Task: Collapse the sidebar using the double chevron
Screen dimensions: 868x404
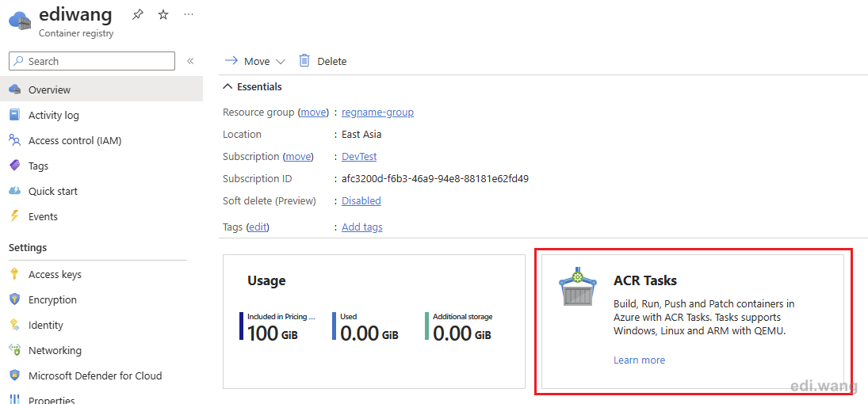Action: tap(190, 61)
